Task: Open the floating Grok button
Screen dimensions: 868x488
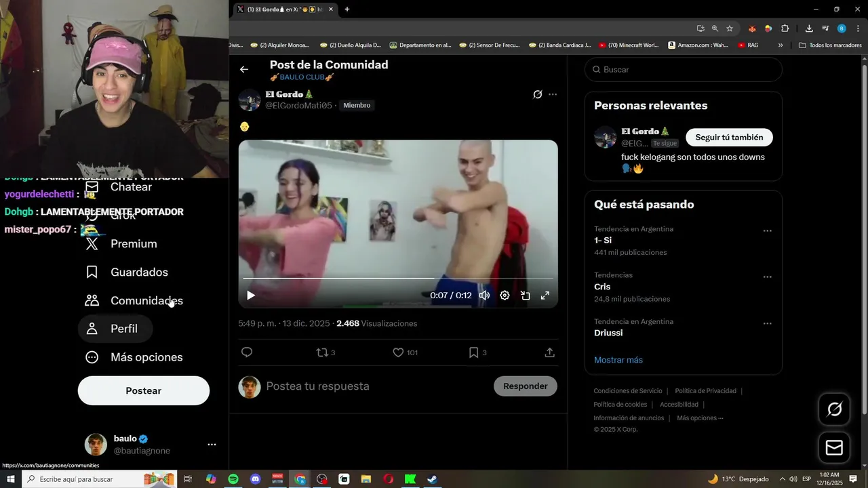Action: pyautogui.click(x=834, y=409)
